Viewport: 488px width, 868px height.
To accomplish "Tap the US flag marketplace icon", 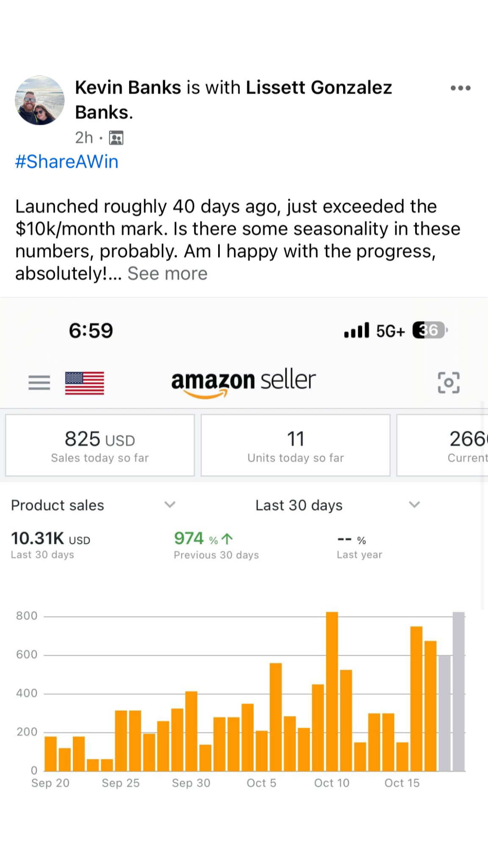I will point(84,383).
